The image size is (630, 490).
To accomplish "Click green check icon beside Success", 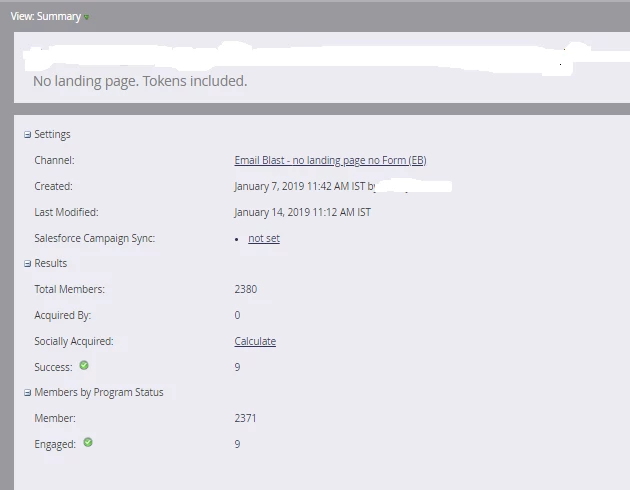I will tap(84, 365).
